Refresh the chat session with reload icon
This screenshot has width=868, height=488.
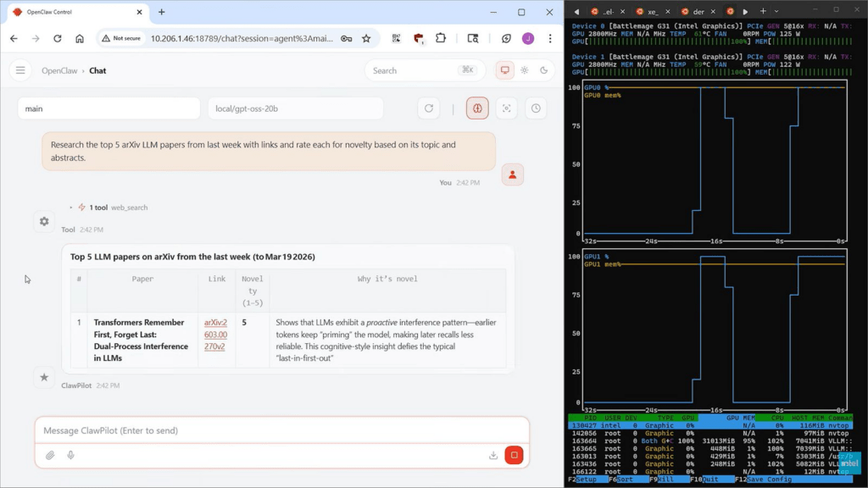[x=428, y=108]
